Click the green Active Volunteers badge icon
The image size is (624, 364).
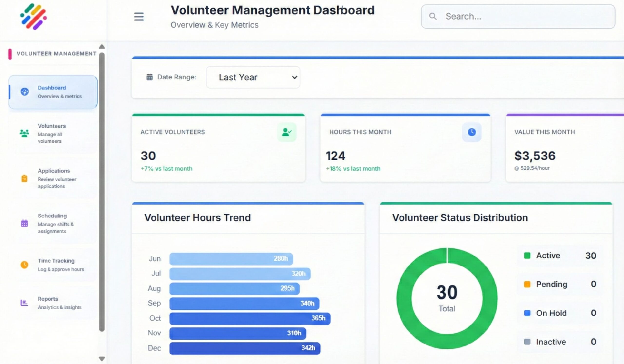point(287,132)
